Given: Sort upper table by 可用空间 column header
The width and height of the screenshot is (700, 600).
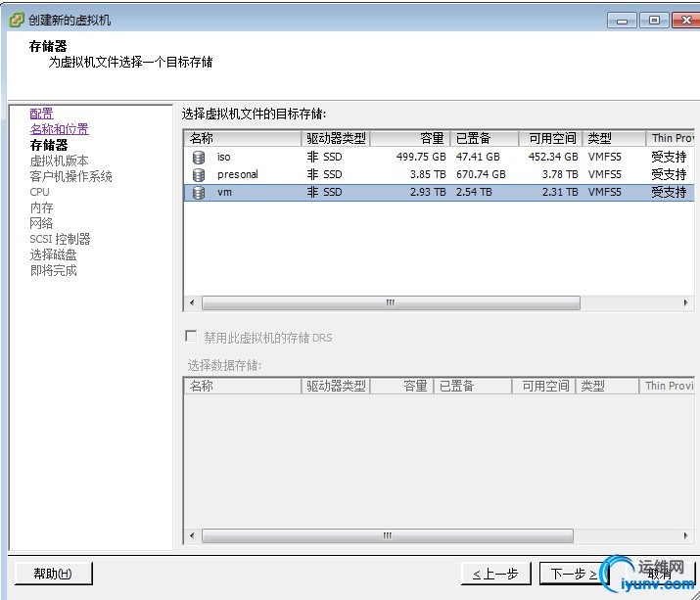Looking at the screenshot, I should pyautogui.click(x=550, y=138).
